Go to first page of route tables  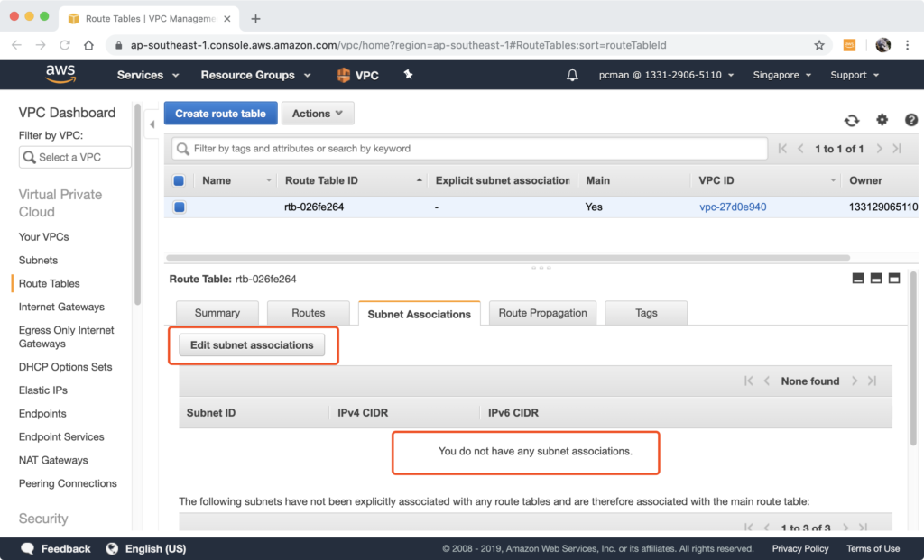click(x=782, y=149)
